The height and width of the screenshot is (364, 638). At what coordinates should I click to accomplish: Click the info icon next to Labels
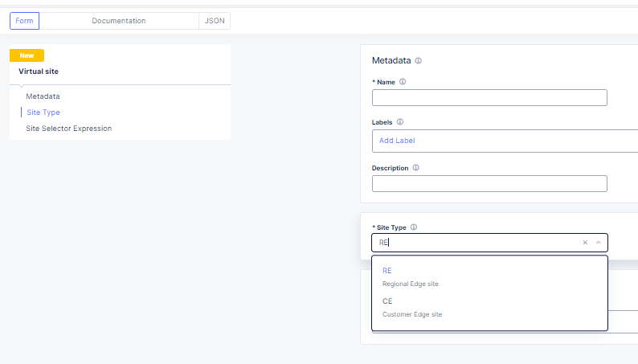[400, 122]
